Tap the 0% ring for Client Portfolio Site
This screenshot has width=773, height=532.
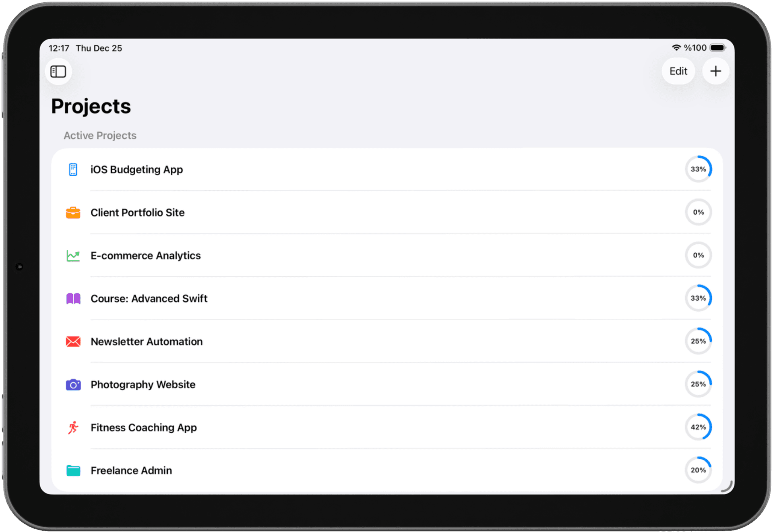tap(699, 212)
